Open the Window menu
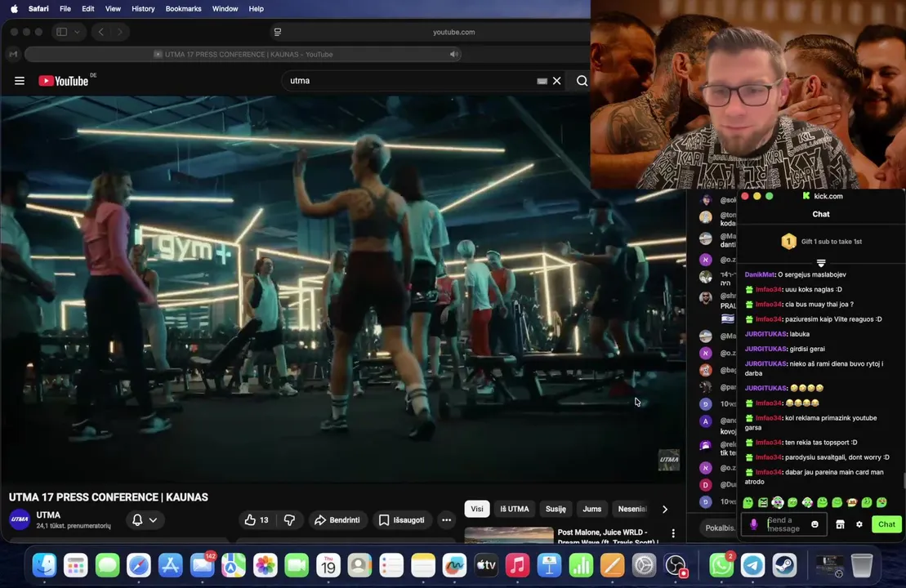The image size is (906, 588). pyautogui.click(x=225, y=9)
